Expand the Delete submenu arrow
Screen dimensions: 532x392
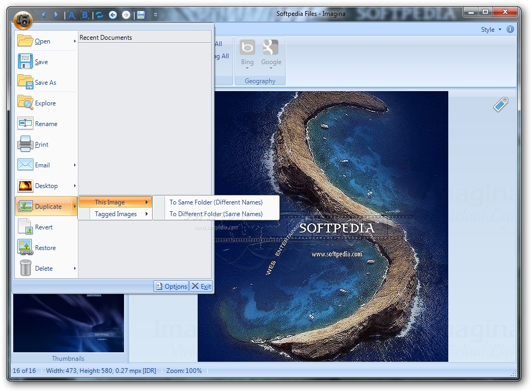[75, 268]
